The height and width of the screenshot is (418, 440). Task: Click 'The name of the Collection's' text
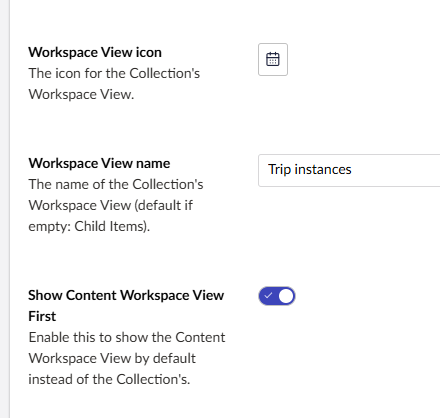tap(116, 184)
